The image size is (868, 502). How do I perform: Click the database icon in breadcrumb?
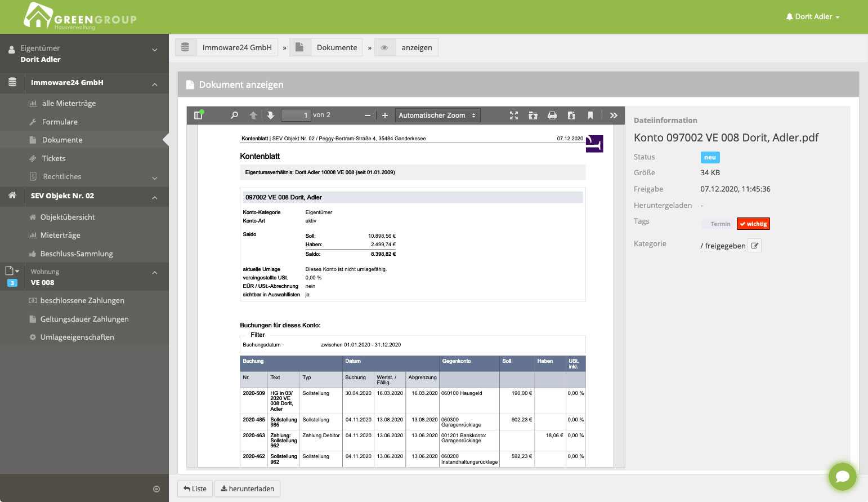tap(185, 47)
